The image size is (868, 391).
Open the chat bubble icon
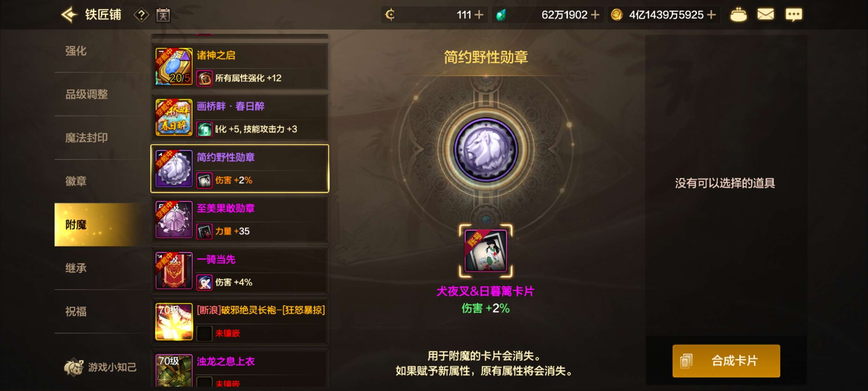(793, 15)
